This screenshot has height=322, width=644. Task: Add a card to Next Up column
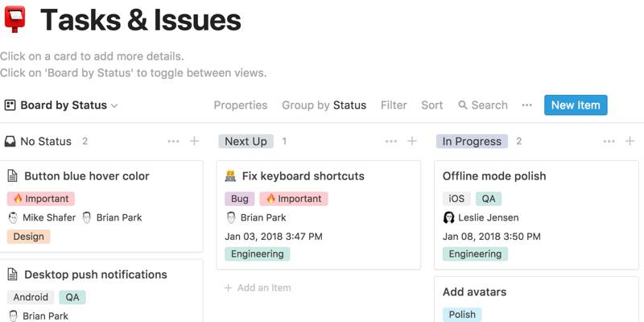click(x=412, y=142)
